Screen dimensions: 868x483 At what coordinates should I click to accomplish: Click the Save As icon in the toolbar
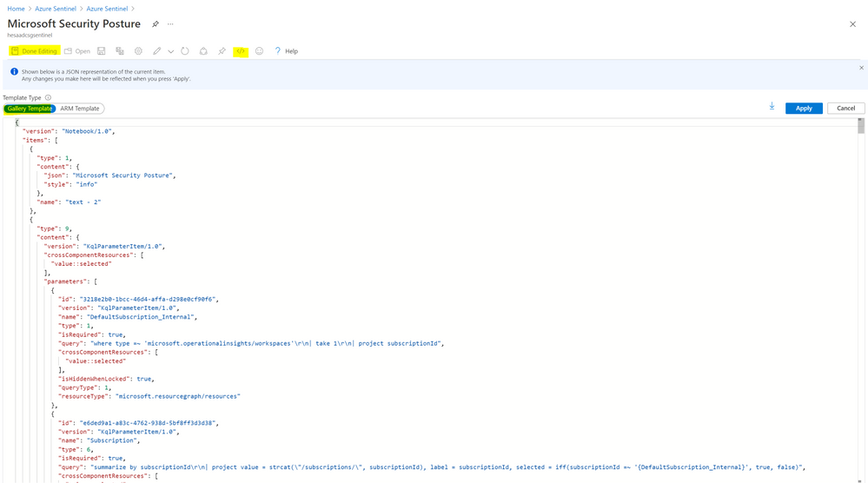click(x=120, y=51)
